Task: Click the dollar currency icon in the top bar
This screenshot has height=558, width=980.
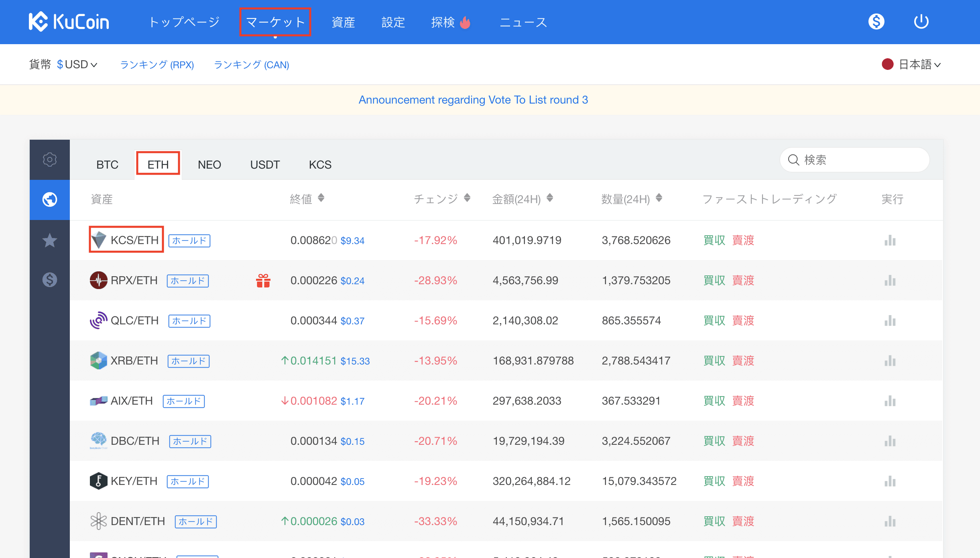Action: 876,22
